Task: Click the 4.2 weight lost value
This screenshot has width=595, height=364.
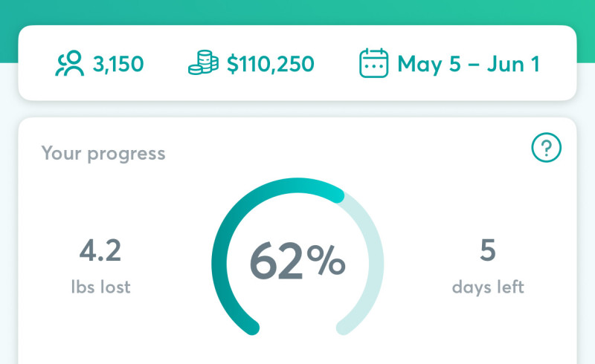Action: click(x=100, y=250)
